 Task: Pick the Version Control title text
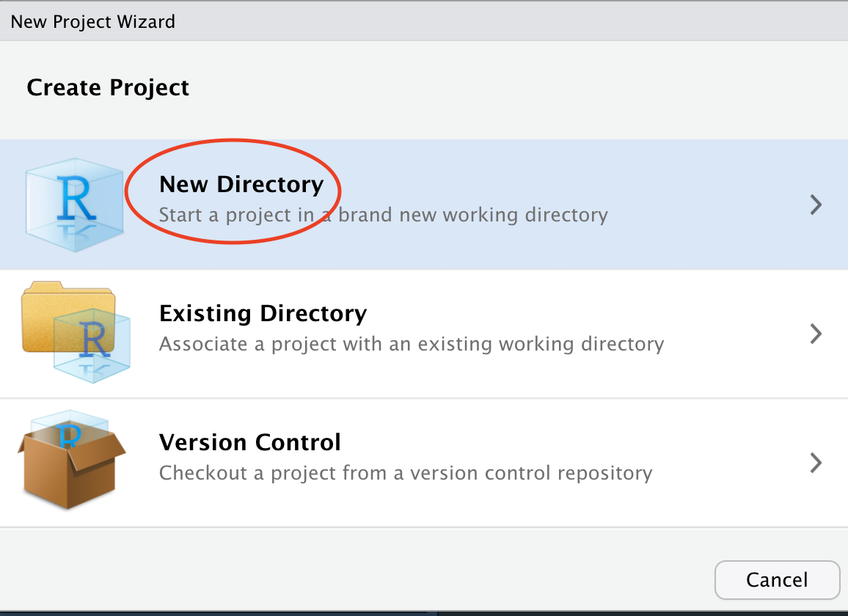(x=250, y=443)
